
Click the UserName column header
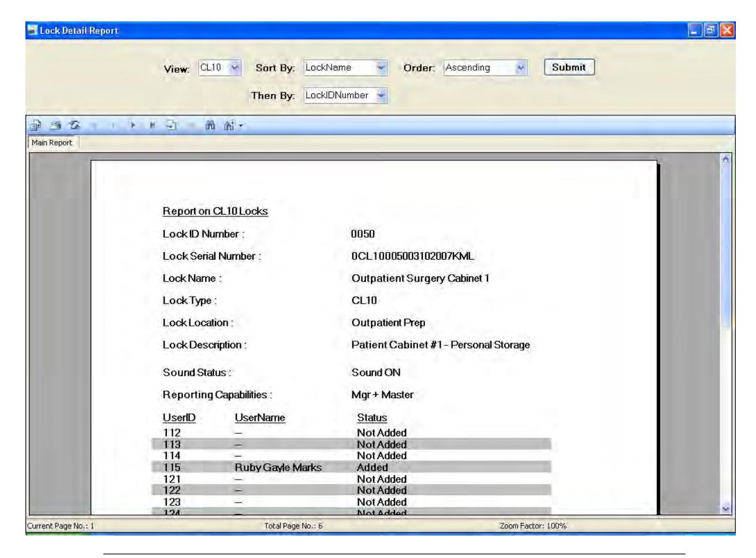click(x=260, y=418)
